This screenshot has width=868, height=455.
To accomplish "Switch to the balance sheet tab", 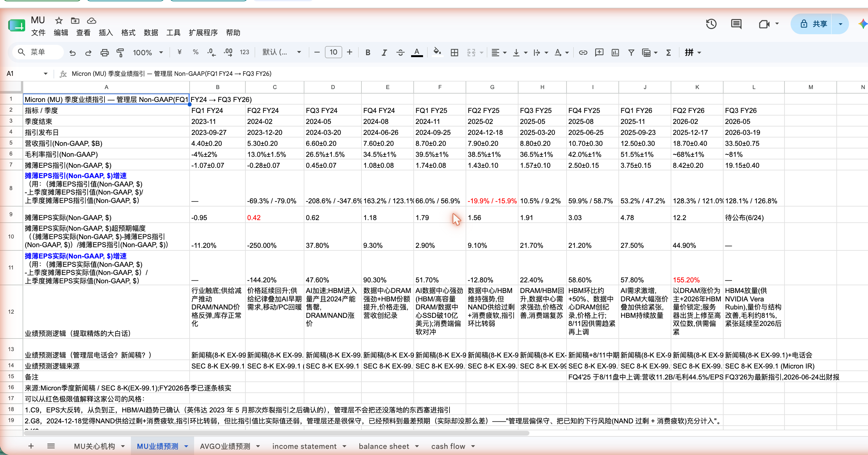I will point(384,446).
